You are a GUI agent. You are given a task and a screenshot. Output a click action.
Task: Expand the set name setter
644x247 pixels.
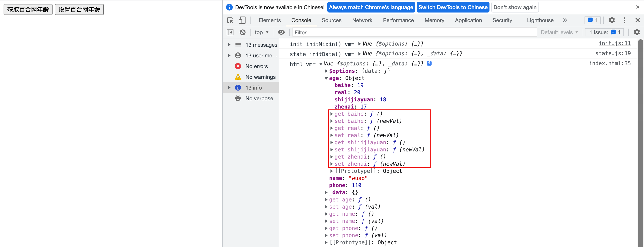click(x=326, y=221)
